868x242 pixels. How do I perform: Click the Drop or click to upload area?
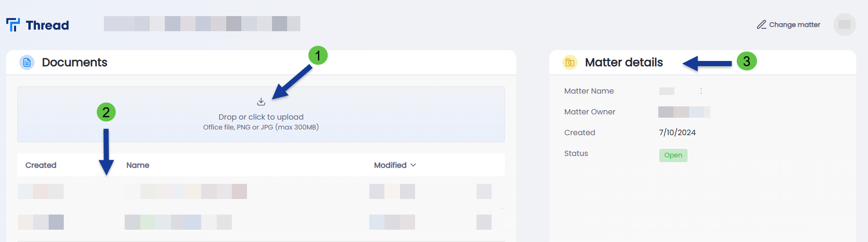(261, 114)
